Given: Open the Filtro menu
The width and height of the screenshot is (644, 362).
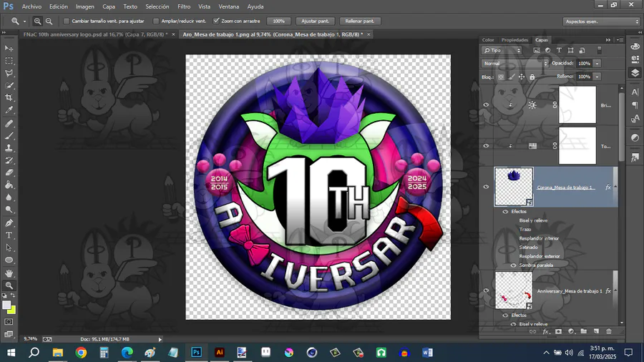Looking at the screenshot, I should 184,6.
